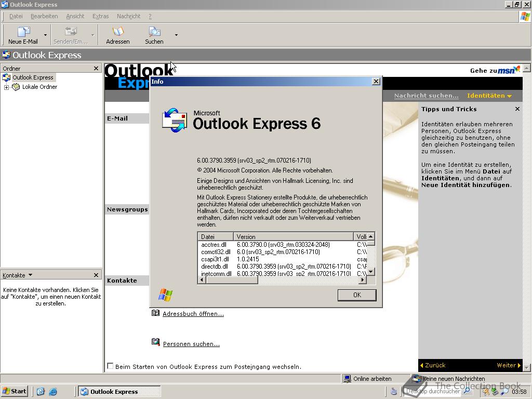Viewport: 532px width, 399px height.
Task: Click the Windows logo throbber in the menu bar
Action: pos(525,16)
